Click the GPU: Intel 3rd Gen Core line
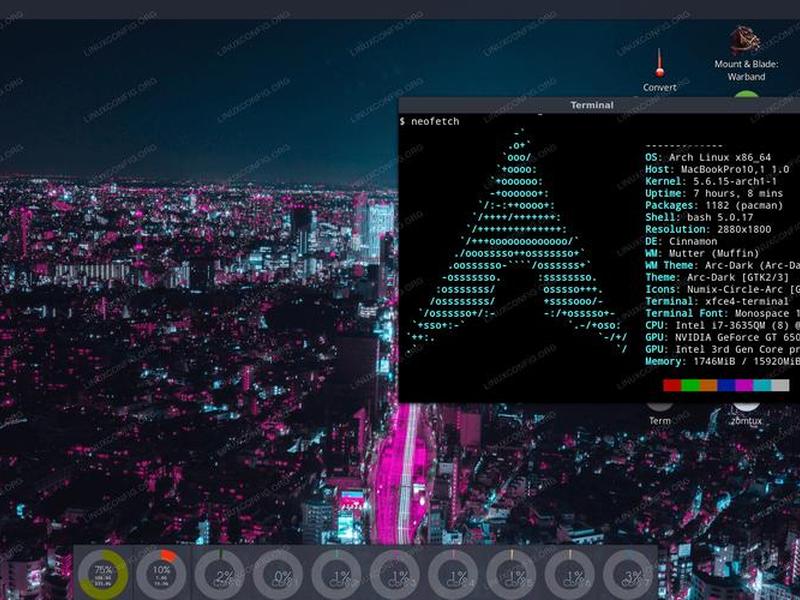The image size is (800, 600). [722, 349]
